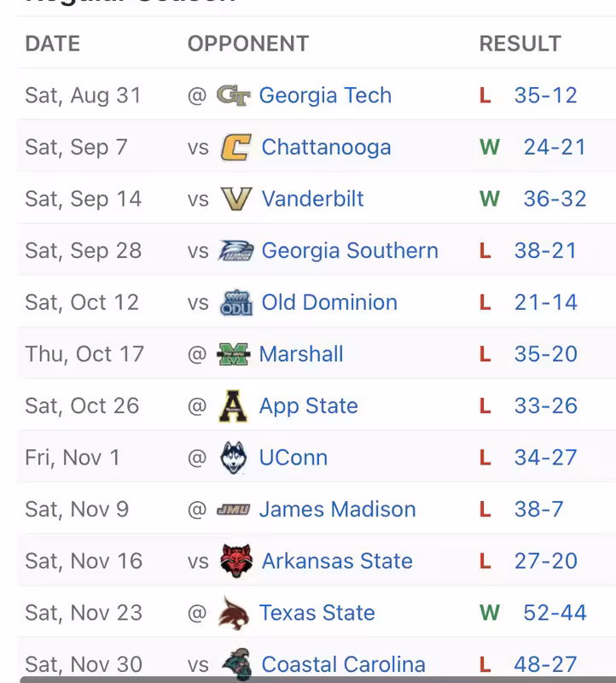Screen dimensions: 616x683
Task: Open the Vanderbilt team page link
Action: point(312,199)
